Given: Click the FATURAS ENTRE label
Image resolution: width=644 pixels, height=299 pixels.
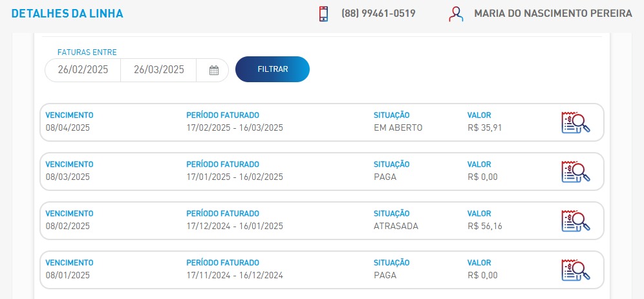Looking at the screenshot, I should click(x=87, y=52).
